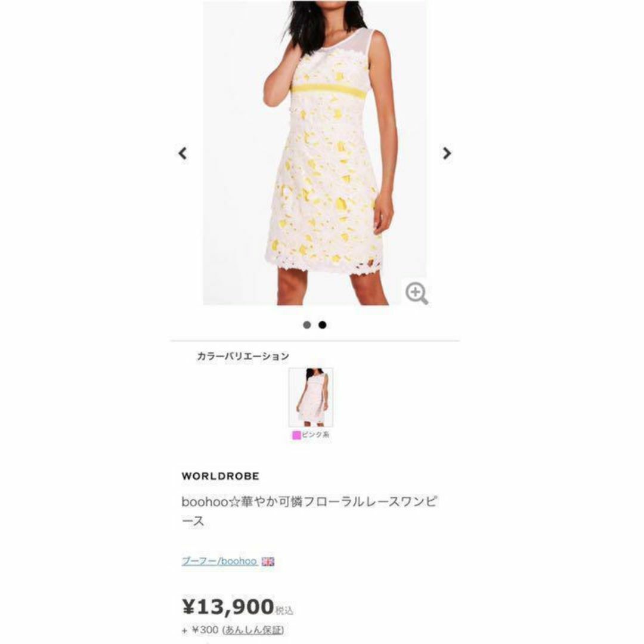
Task: Click the 税込 tax label next to price
Action: [284, 611]
